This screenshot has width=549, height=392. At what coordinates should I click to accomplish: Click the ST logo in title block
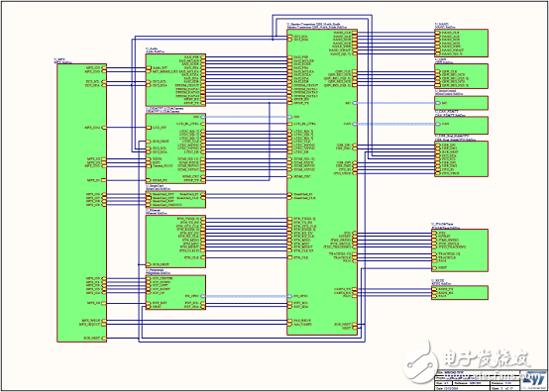tap(535, 379)
